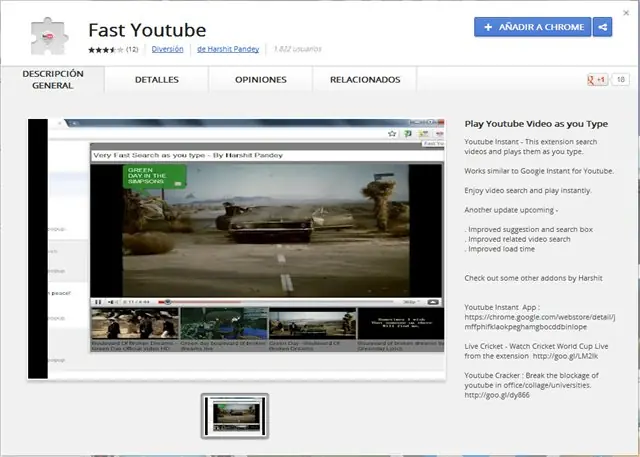Click the Google +1 button
The image size is (640, 457).
pyautogui.click(x=598, y=80)
